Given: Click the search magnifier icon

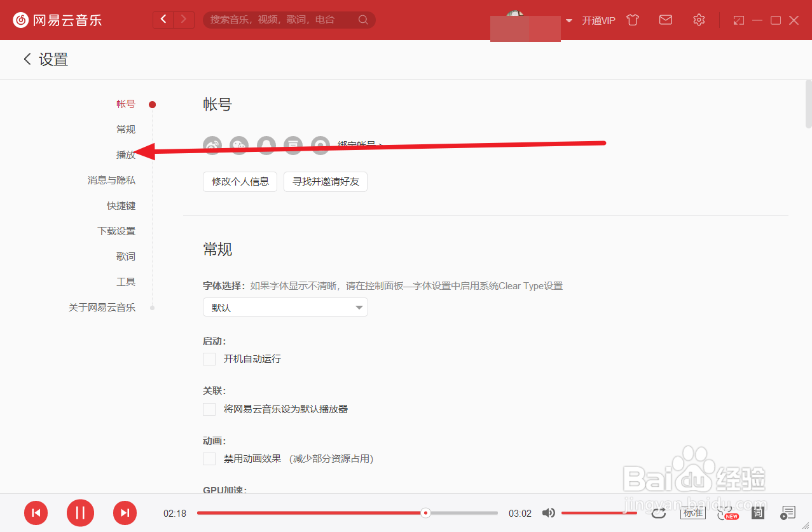Looking at the screenshot, I should [363, 20].
